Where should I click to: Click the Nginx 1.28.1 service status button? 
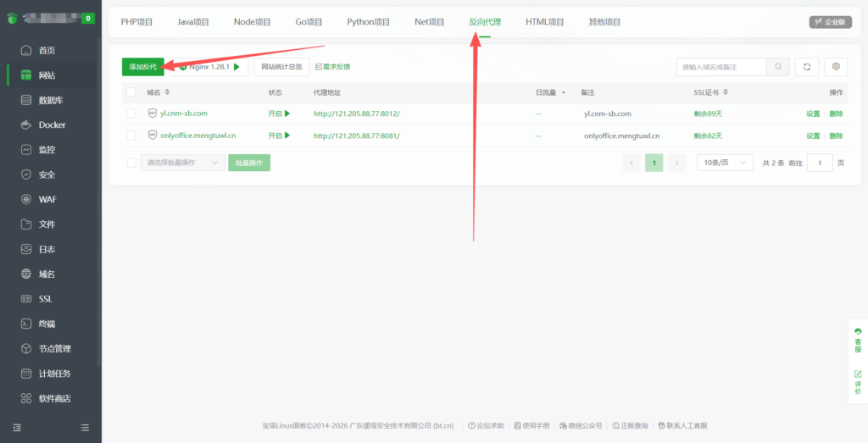coord(209,67)
